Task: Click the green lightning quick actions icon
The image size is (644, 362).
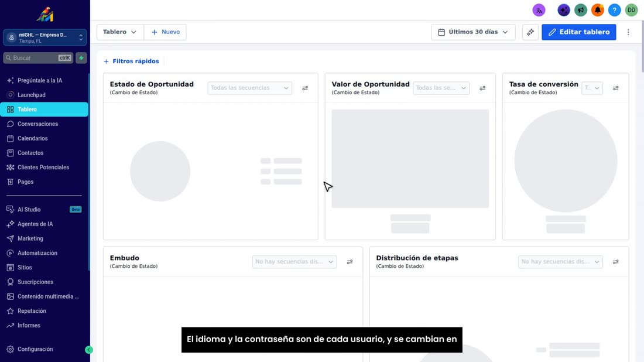Action: tap(81, 58)
